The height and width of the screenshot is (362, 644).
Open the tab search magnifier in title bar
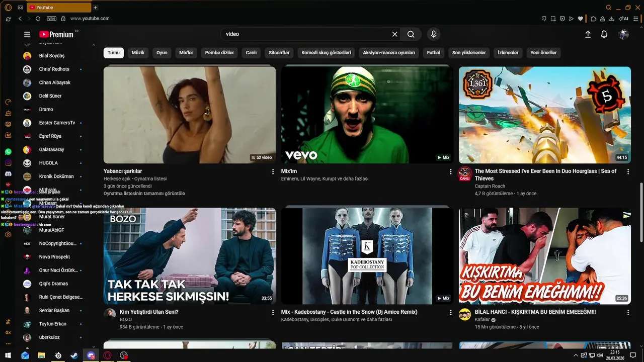point(609,8)
